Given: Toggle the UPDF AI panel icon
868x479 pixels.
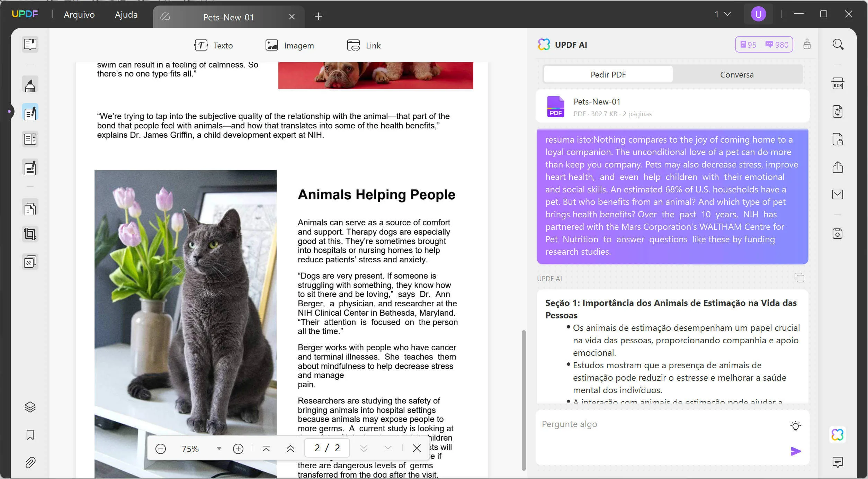Looking at the screenshot, I should point(838,435).
